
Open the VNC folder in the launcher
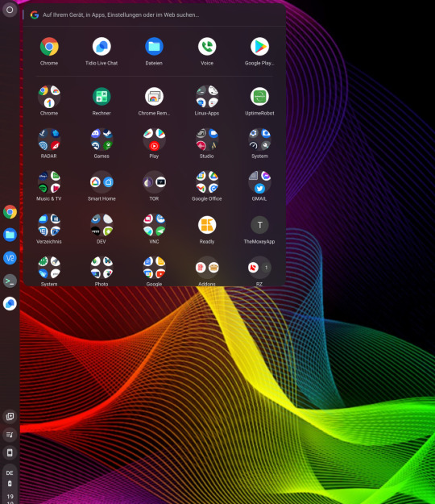[154, 225]
